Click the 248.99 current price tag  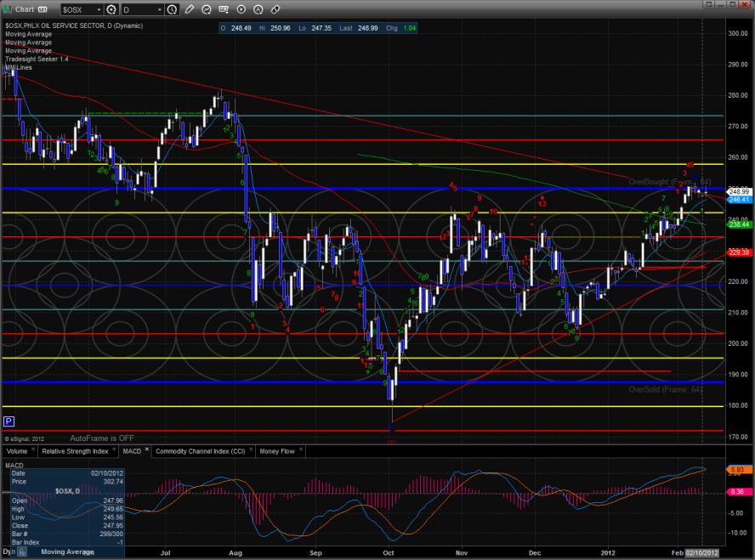click(x=739, y=191)
